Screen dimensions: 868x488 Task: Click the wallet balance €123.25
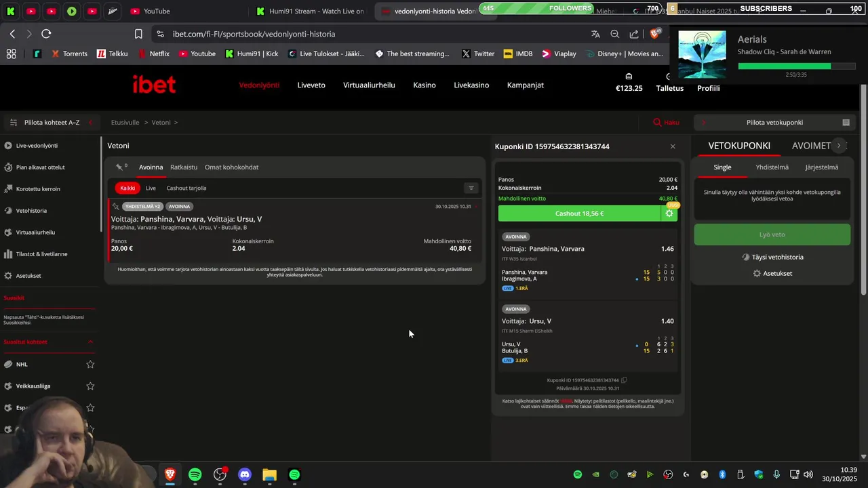(x=629, y=83)
